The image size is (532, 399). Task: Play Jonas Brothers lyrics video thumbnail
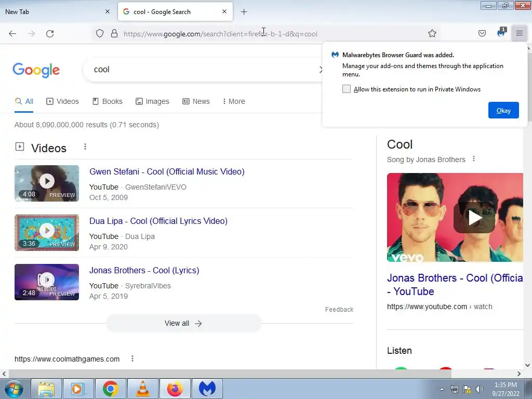pyautogui.click(x=47, y=282)
